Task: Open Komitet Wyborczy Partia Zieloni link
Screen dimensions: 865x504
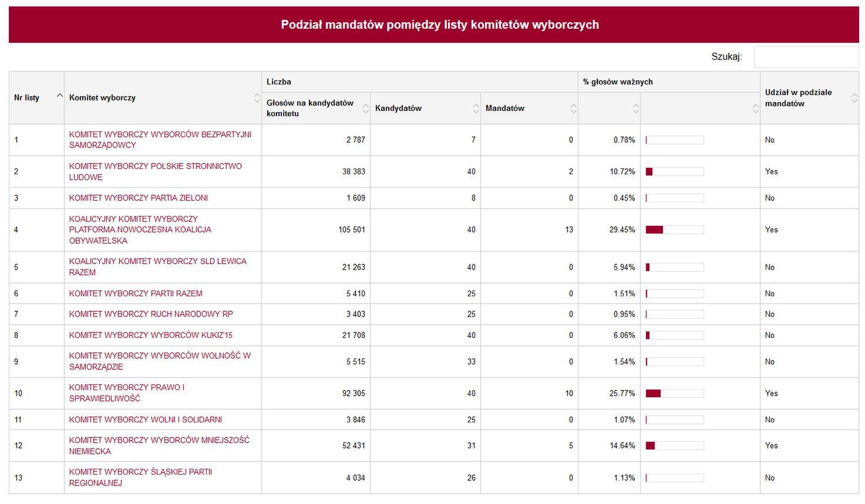Action: coord(138,198)
